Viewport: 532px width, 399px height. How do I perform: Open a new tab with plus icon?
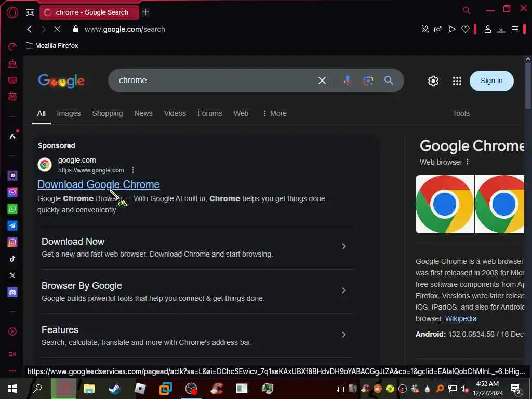click(x=145, y=12)
